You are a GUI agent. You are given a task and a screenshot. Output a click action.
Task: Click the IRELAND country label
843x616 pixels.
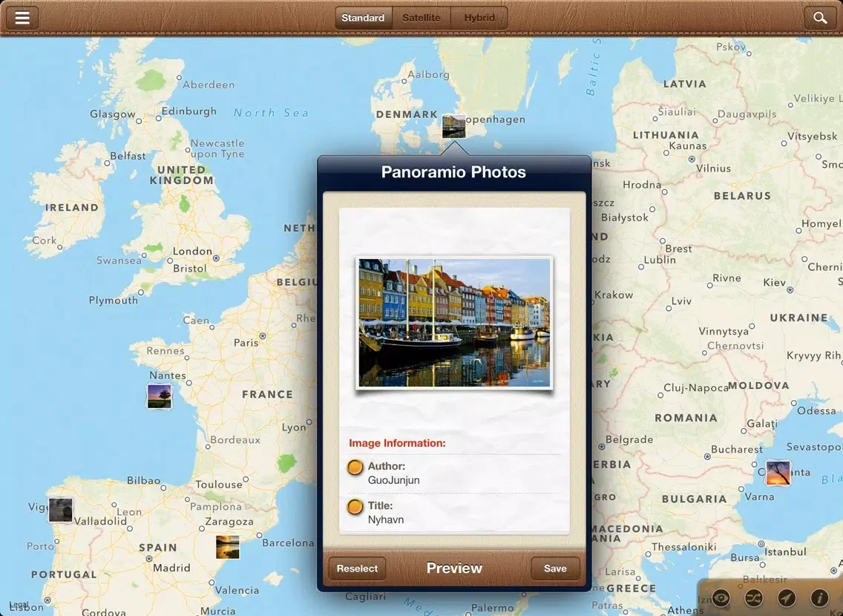(x=72, y=207)
